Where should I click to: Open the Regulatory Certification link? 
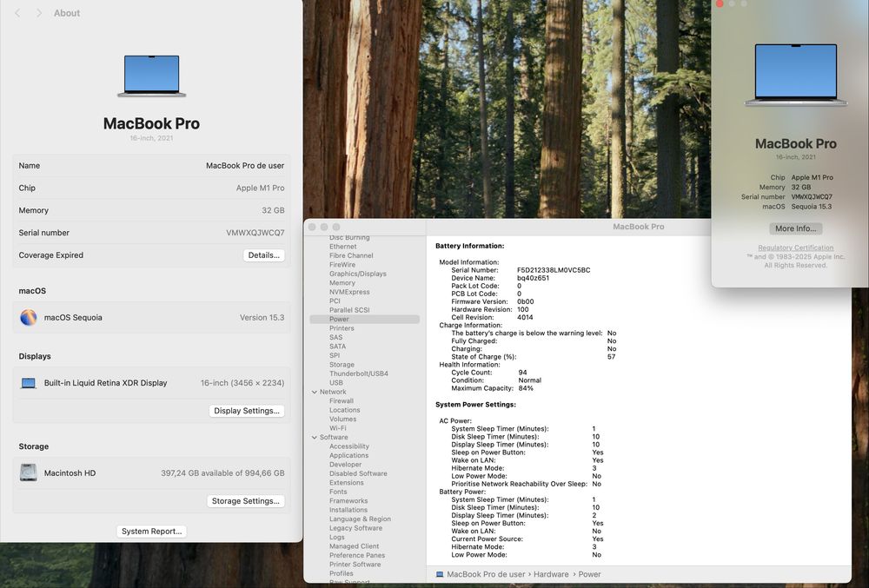pyautogui.click(x=795, y=248)
